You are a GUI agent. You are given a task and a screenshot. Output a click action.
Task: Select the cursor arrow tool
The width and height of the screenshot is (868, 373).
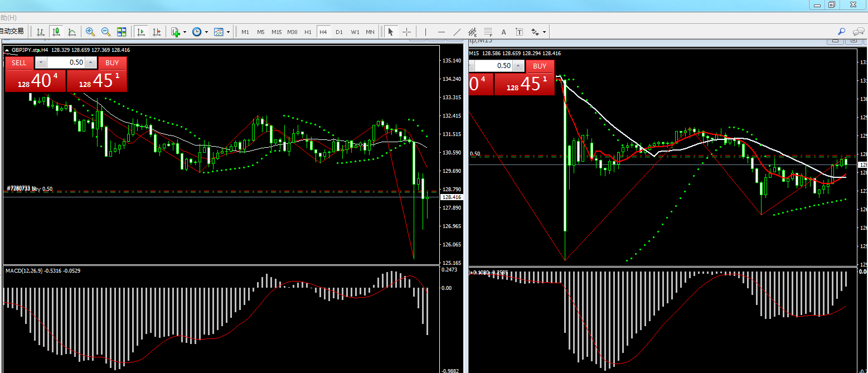coord(391,32)
